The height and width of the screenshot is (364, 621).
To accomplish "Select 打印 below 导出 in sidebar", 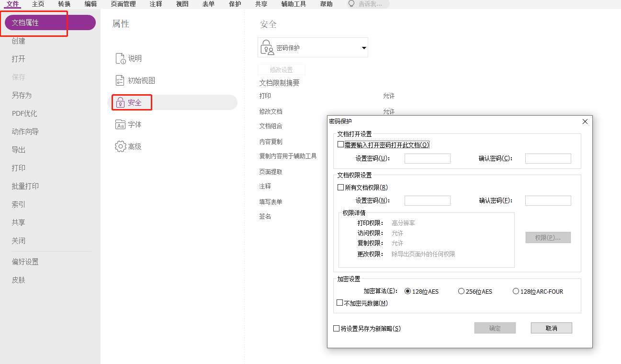I will point(19,168).
